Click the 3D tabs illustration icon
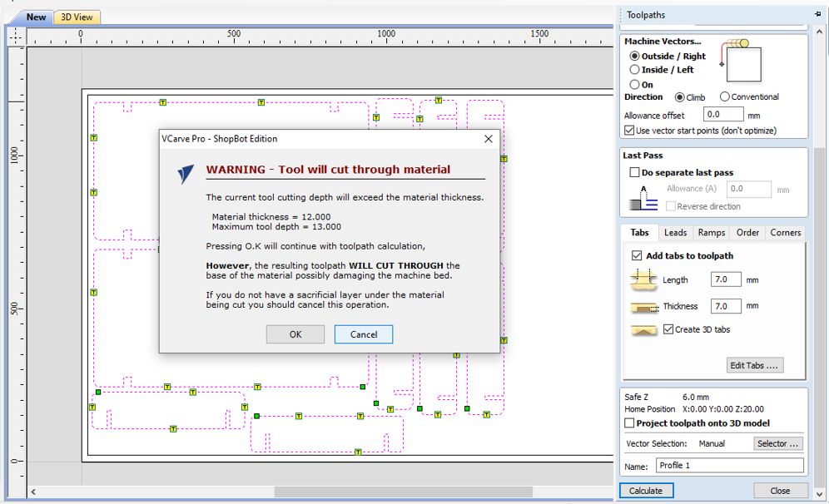Viewport: 829px width, 504px height. click(x=643, y=330)
